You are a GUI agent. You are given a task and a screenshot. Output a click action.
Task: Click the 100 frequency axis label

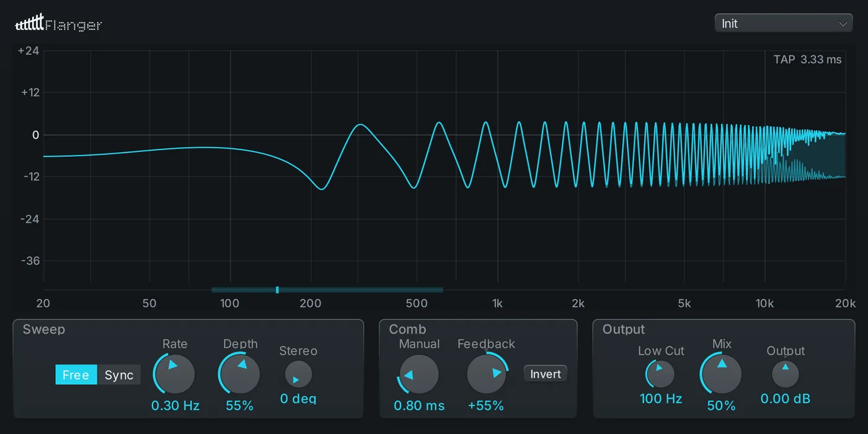pos(229,303)
